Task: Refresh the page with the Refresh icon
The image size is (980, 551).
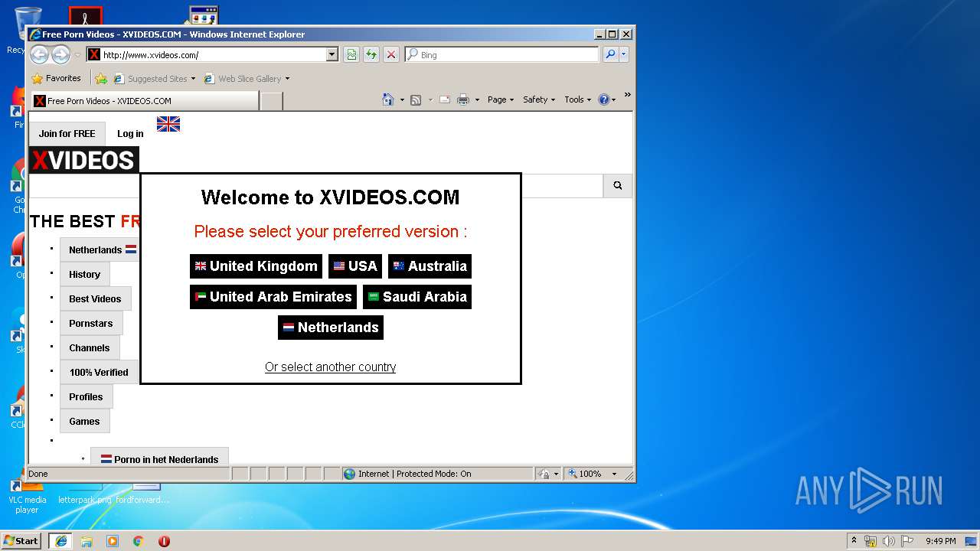Action: click(x=371, y=54)
